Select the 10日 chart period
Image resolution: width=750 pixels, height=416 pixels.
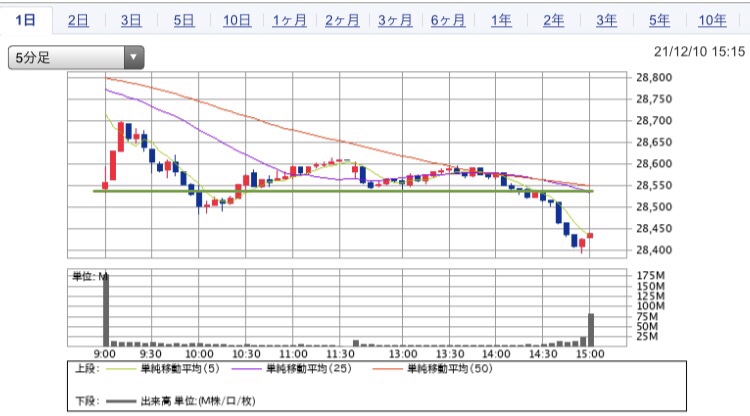pyautogui.click(x=237, y=21)
